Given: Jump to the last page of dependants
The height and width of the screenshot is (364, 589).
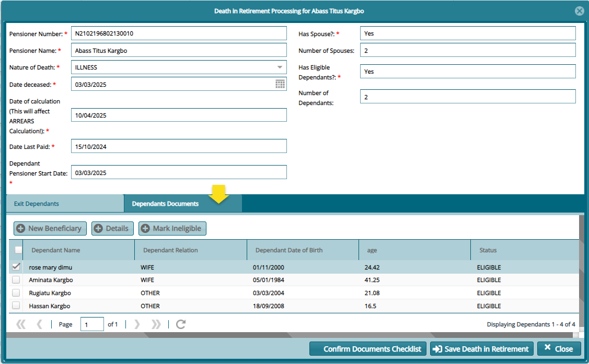Looking at the screenshot, I should click(156, 324).
